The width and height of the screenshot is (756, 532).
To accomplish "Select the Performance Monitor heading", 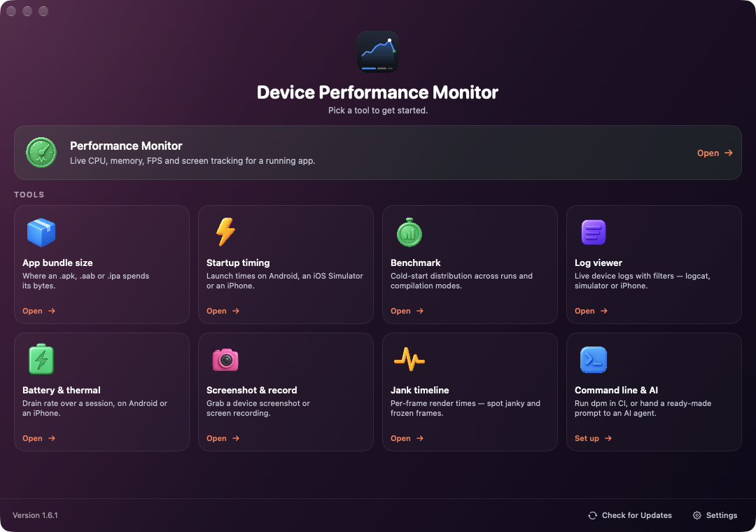I will tap(126, 146).
